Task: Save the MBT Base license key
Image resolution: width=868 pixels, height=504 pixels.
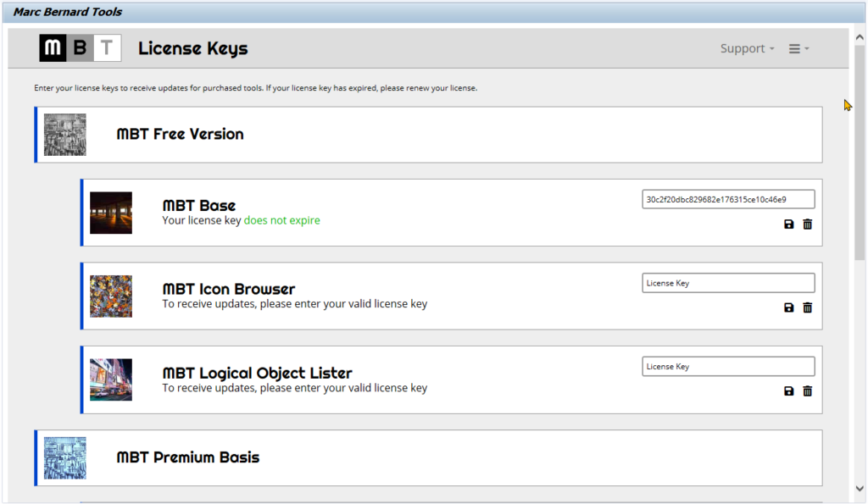Action: (789, 224)
